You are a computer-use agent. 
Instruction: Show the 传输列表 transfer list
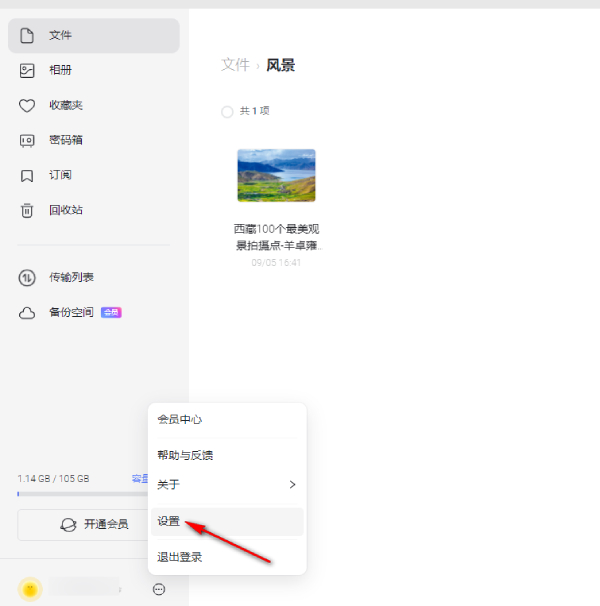click(x=71, y=277)
